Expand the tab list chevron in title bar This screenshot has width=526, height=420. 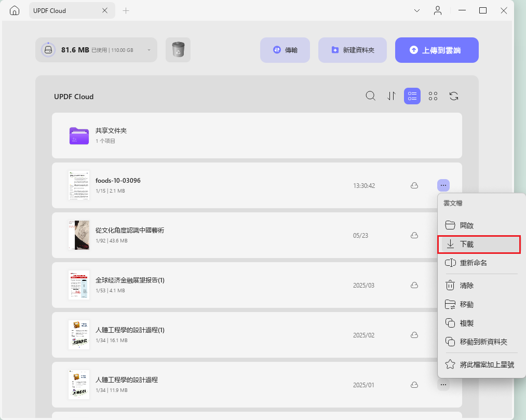417,11
